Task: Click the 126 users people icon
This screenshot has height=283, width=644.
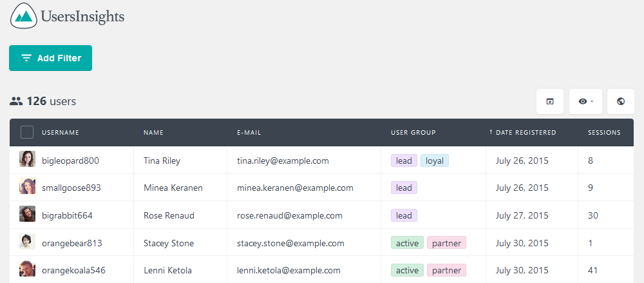Action: pos(16,101)
